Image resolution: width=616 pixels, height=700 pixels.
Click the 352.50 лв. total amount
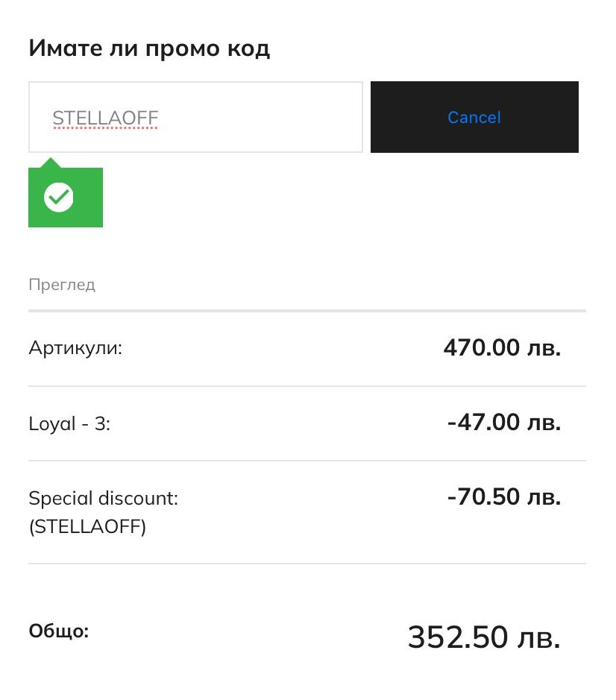(483, 637)
